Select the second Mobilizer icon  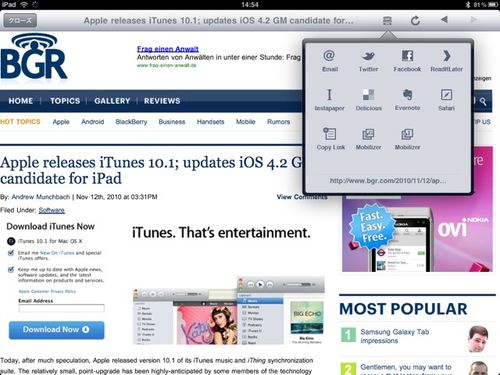[x=407, y=134]
